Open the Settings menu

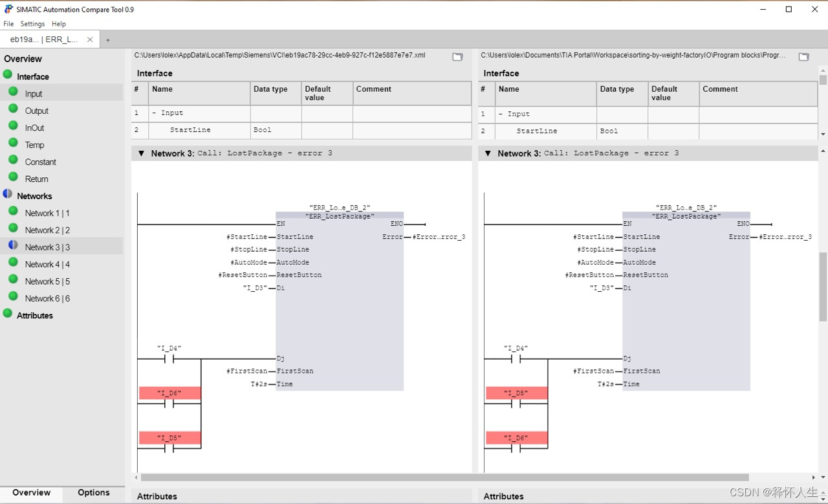click(32, 24)
